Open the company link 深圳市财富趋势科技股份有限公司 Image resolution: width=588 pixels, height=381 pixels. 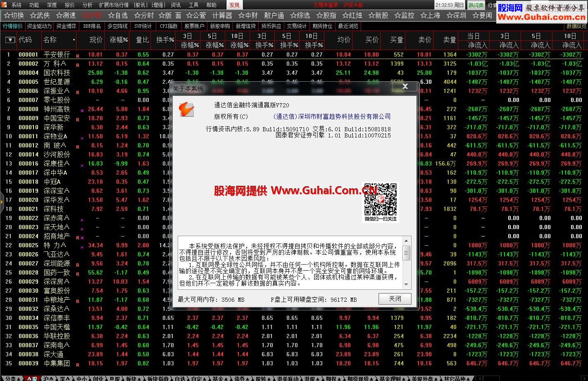pyautogui.click(x=332, y=117)
